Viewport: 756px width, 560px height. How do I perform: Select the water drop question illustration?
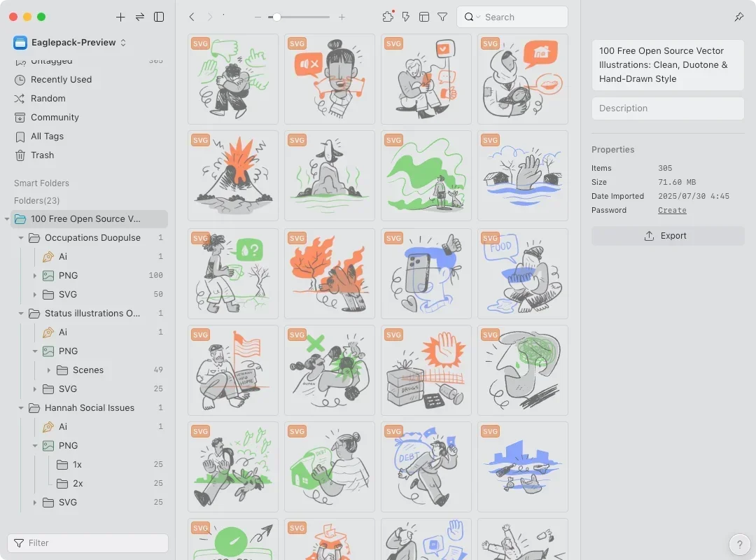[233, 274]
